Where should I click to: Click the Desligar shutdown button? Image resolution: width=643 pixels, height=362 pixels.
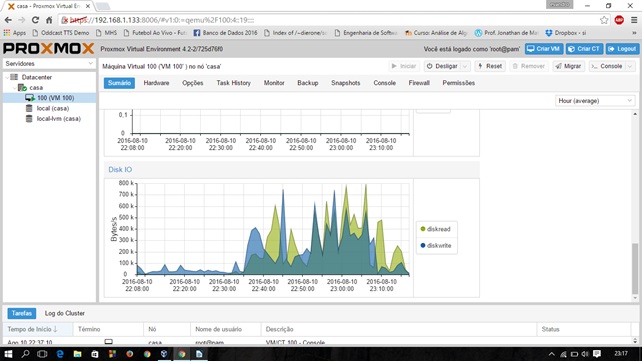coord(442,66)
